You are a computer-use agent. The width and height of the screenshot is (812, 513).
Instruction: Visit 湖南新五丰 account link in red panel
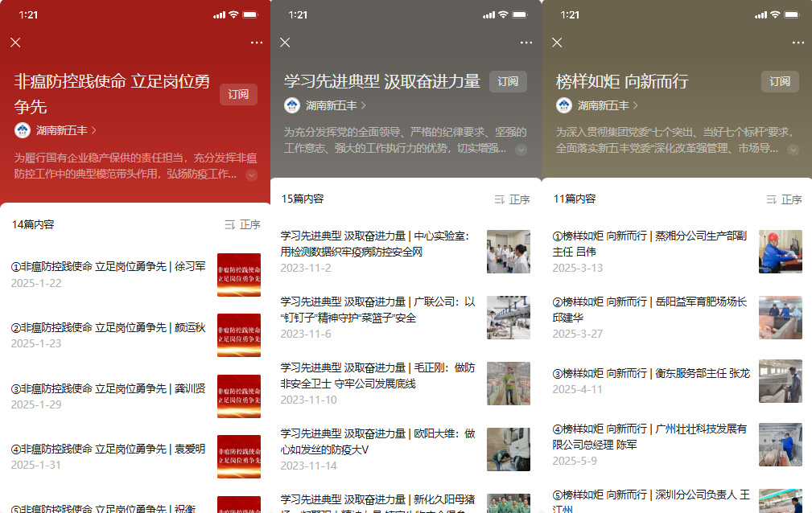tap(66, 130)
